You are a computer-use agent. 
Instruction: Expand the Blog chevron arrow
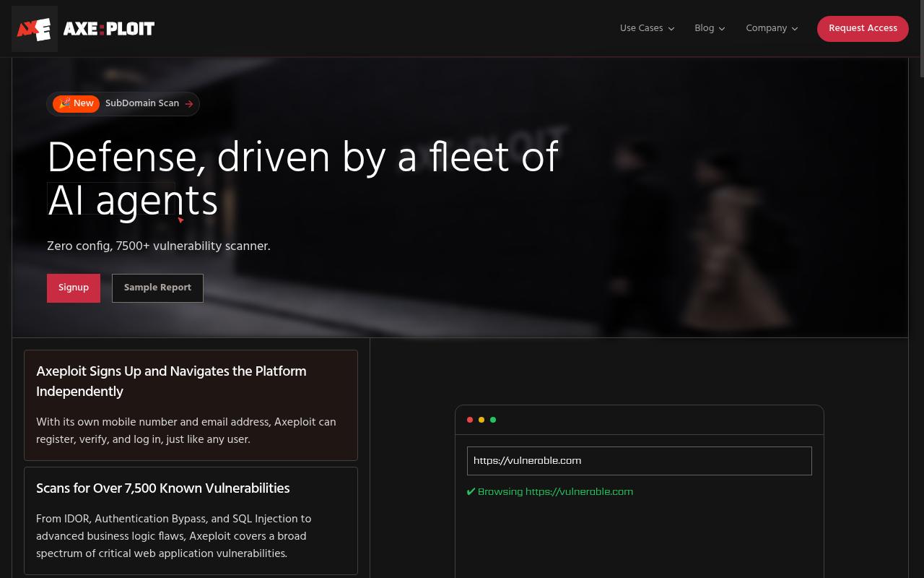click(x=722, y=29)
